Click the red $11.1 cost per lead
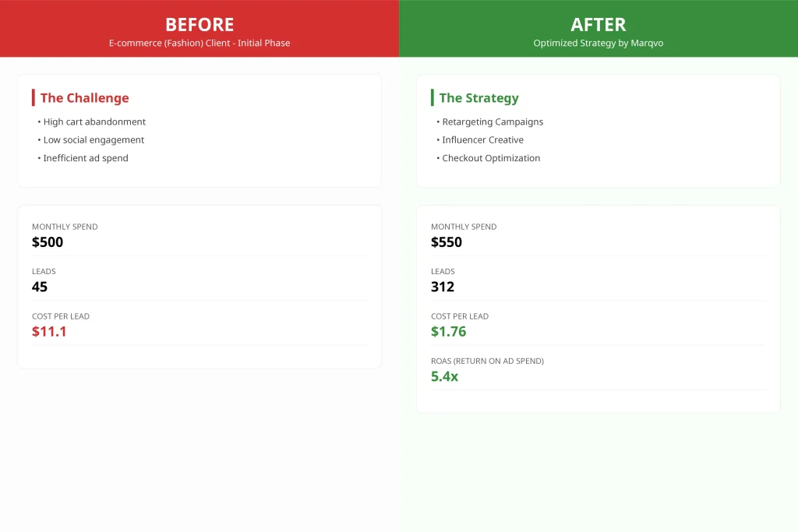Image resolution: width=798 pixels, height=532 pixels. (x=49, y=332)
